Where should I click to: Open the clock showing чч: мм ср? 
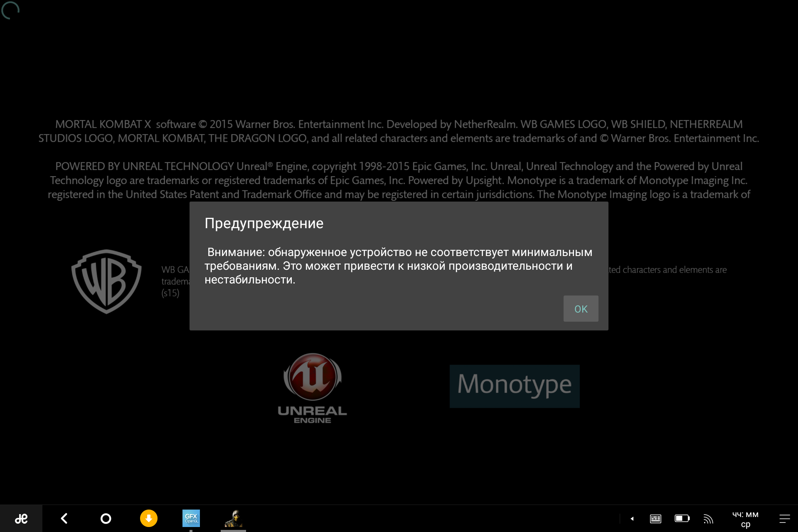click(x=746, y=519)
